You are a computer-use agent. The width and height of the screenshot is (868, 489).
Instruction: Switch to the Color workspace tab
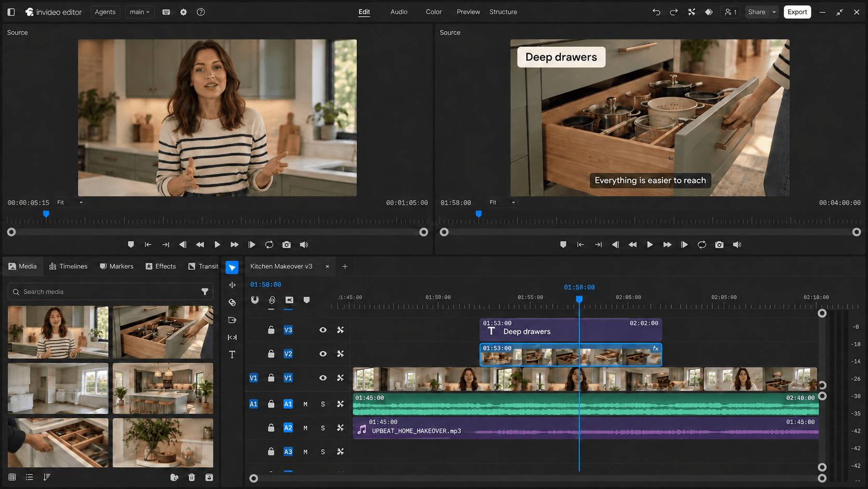[433, 12]
